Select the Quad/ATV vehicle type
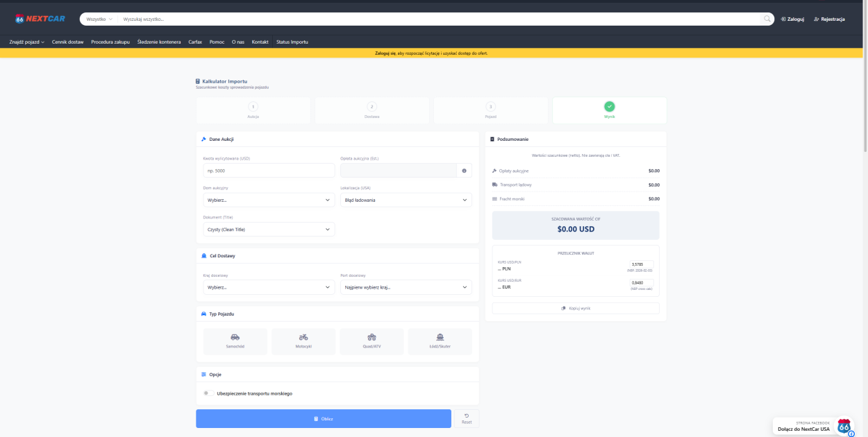This screenshot has width=868, height=437. click(x=372, y=341)
